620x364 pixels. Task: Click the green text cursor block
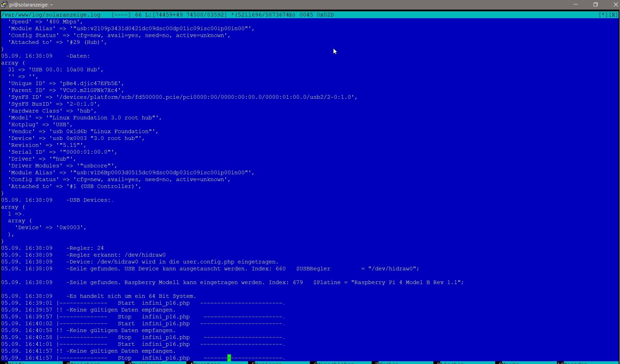coord(229,358)
